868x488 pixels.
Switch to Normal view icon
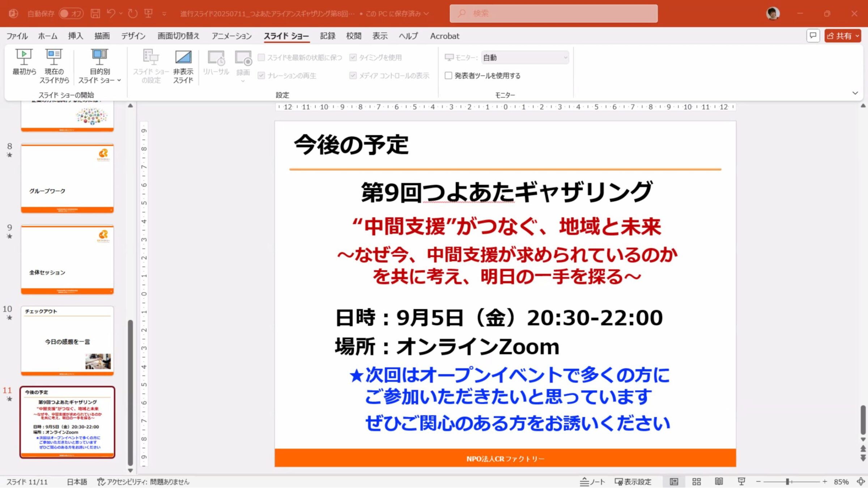pos(674,481)
